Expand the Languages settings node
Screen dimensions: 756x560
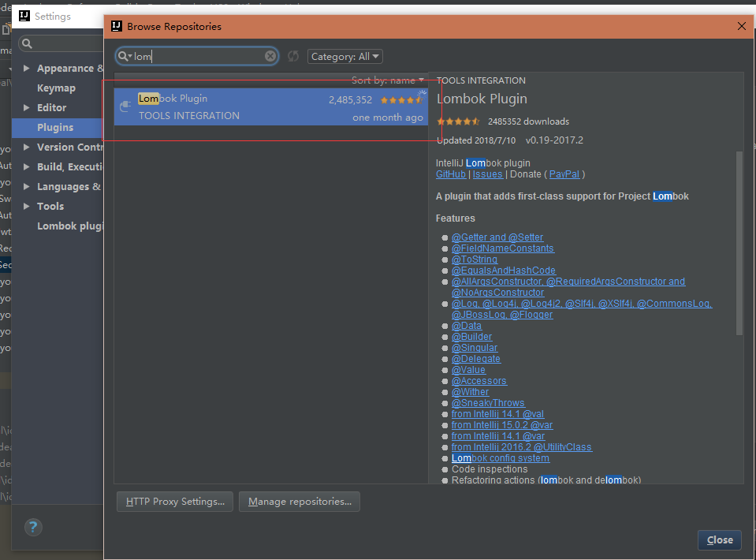(27, 187)
